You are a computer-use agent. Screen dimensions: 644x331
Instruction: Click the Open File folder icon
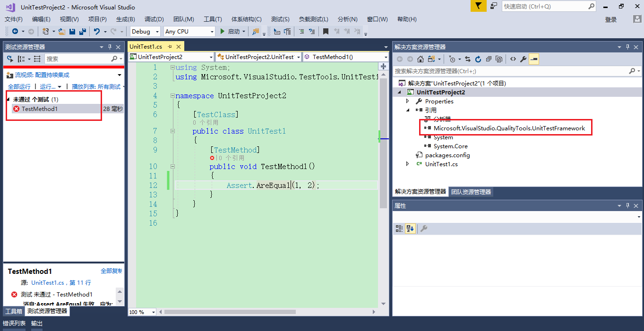pyautogui.click(x=62, y=31)
